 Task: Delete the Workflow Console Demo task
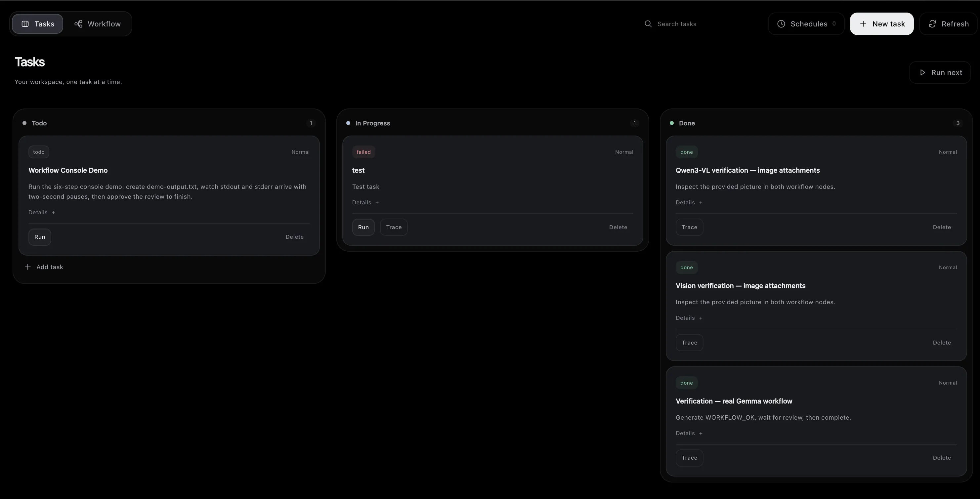294,237
